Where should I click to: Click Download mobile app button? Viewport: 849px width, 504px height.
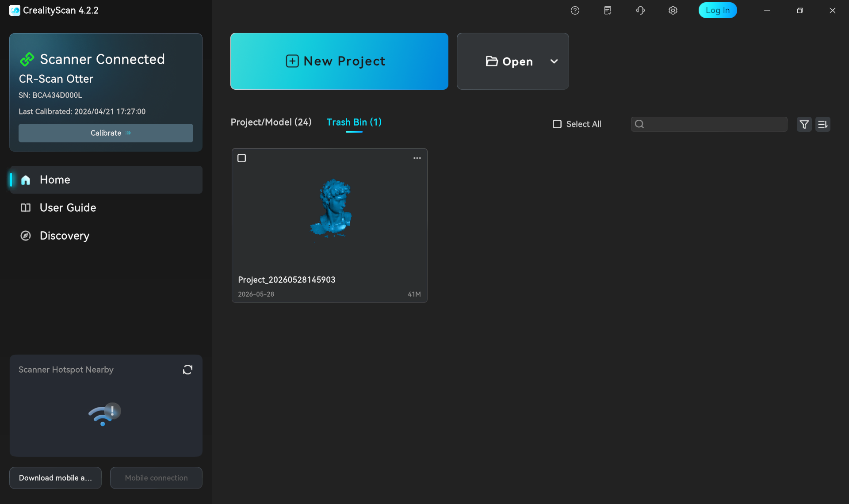tap(55, 478)
